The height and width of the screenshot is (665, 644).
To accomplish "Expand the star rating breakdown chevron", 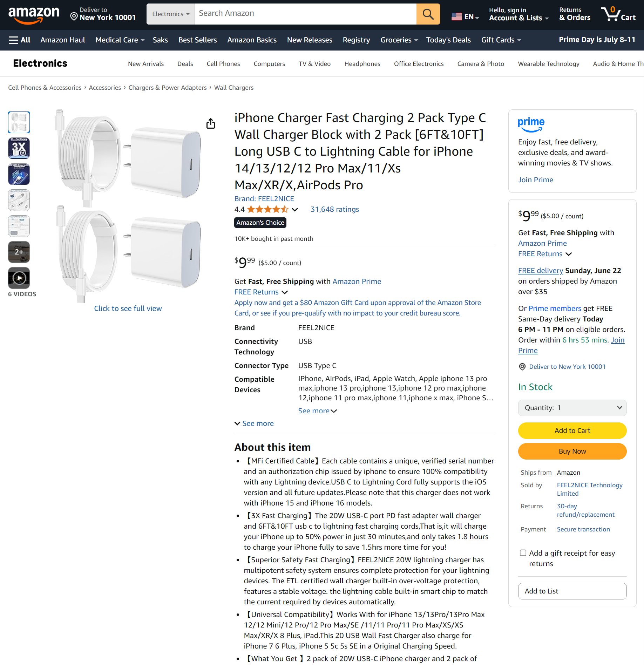I will pos(295,210).
